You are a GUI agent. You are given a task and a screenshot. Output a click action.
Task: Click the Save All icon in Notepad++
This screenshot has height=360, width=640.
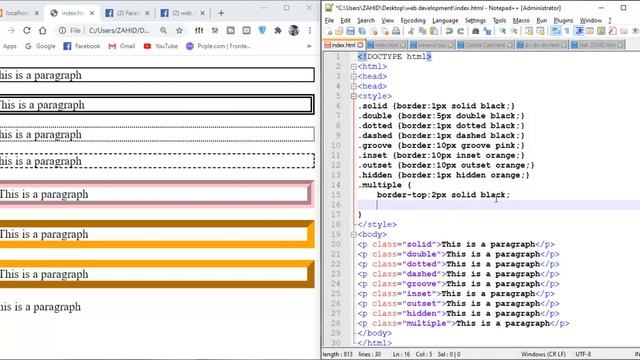[x=362, y=31]
